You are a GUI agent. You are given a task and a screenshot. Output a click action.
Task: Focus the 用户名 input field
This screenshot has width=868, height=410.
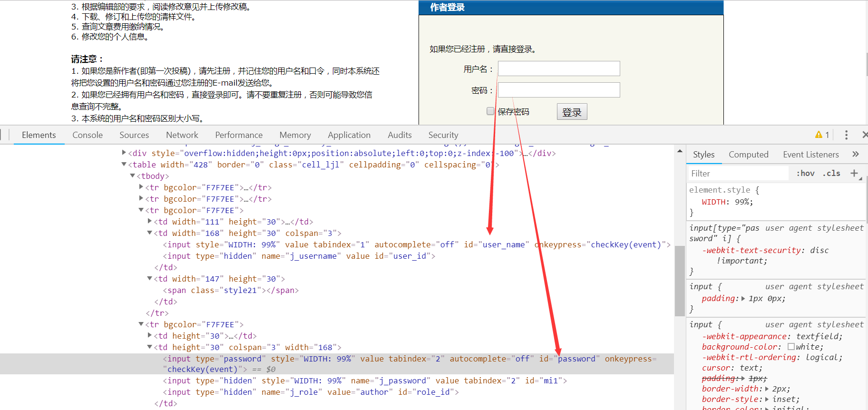coord(559,68)
